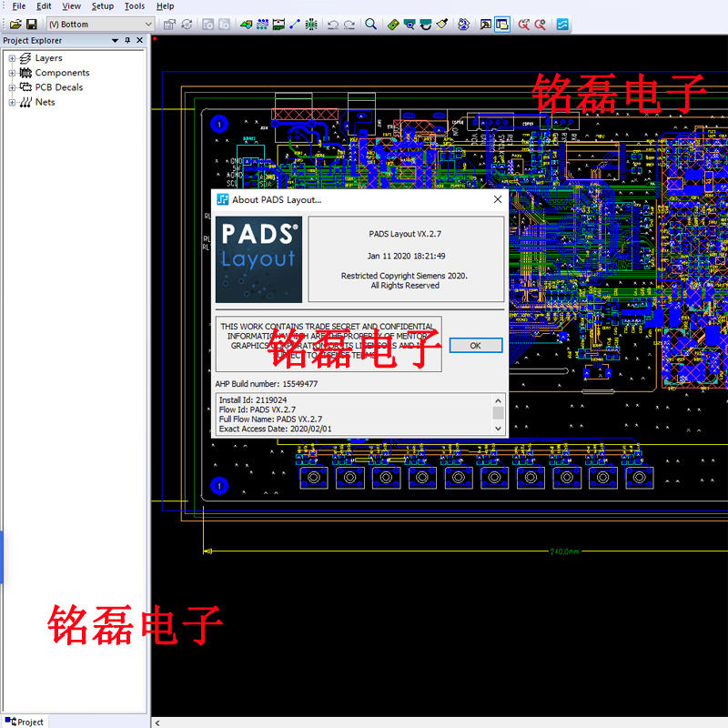This screenshot has height=728, width=728.
Task: Click the top-left blue mounting hole marker
Action: click(x=219, y=124)
